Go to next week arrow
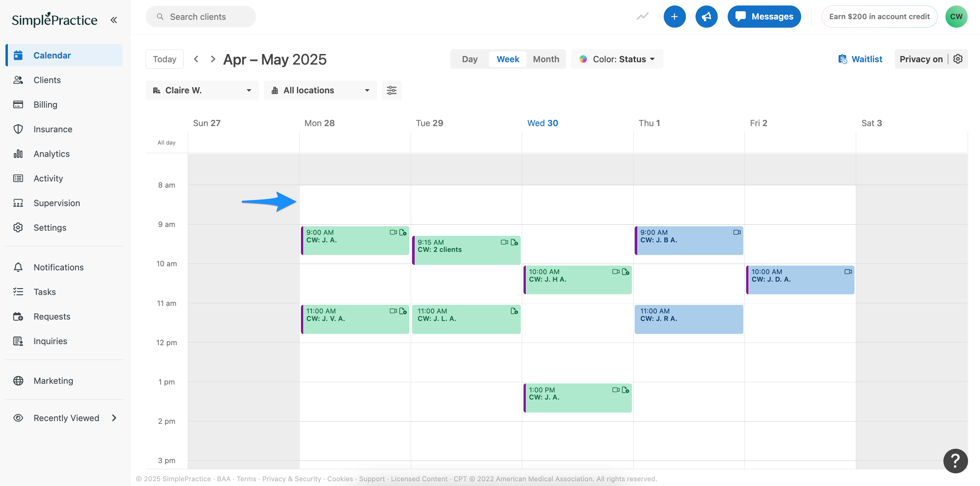The image size is (980, 486). click(213, 59)
